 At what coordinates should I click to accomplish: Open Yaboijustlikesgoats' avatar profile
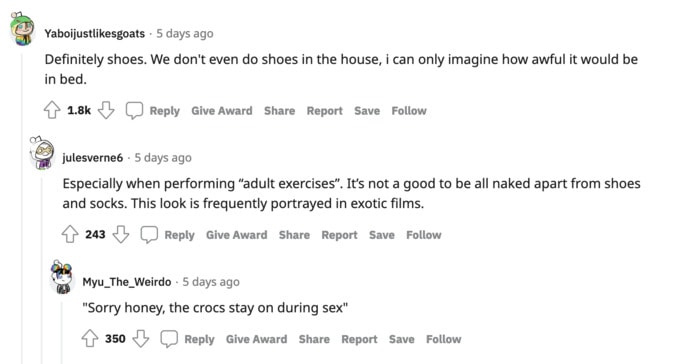(x=23, y=29)
